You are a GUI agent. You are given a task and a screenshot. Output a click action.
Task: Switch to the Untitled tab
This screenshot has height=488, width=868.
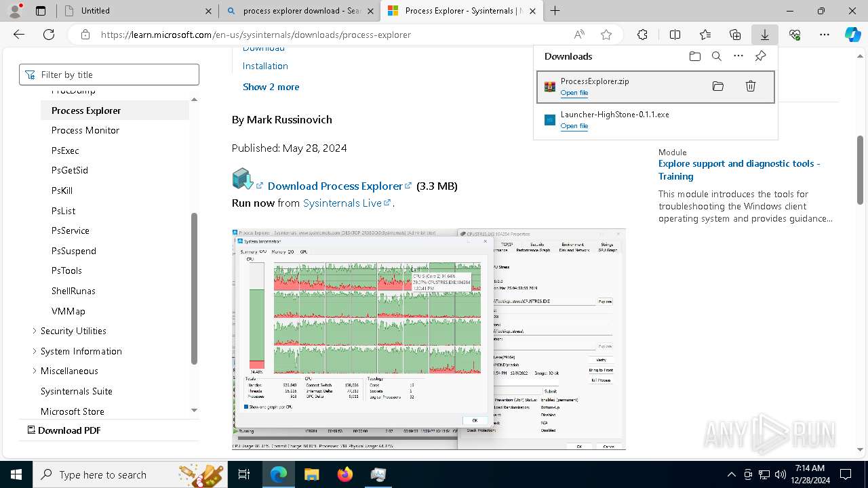tap(138, 11)
